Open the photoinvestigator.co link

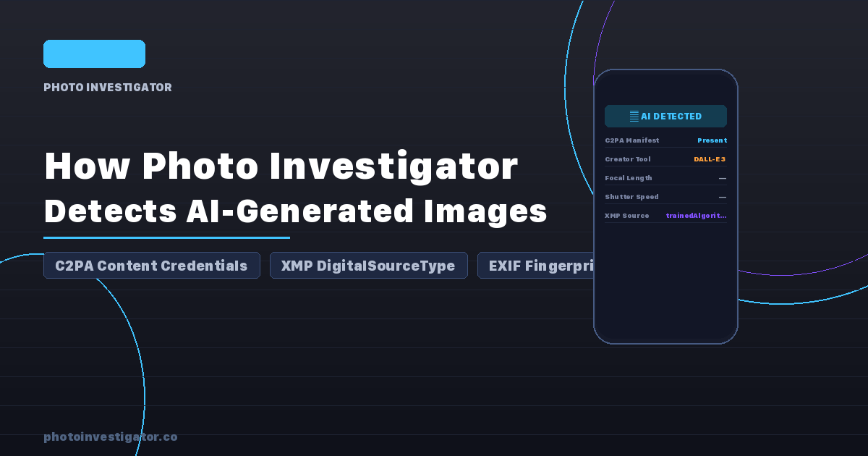pyautogui.click(x=110, y=436)
